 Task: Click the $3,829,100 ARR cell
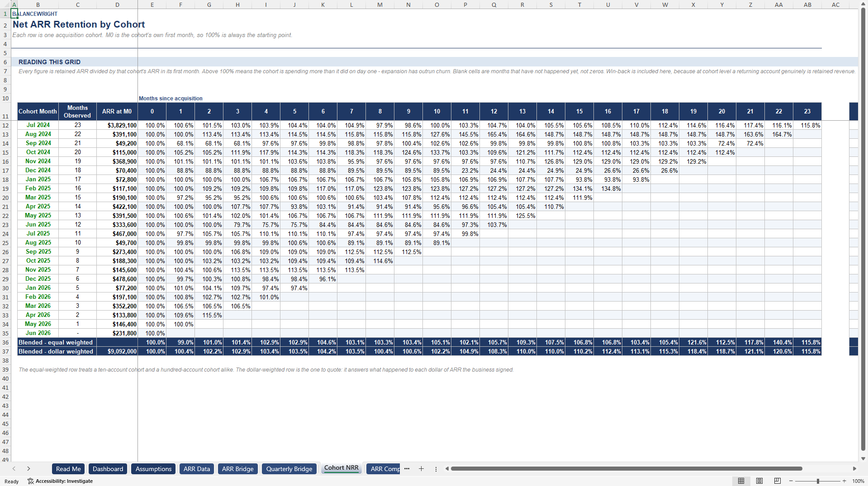click(x=117, y=125)
